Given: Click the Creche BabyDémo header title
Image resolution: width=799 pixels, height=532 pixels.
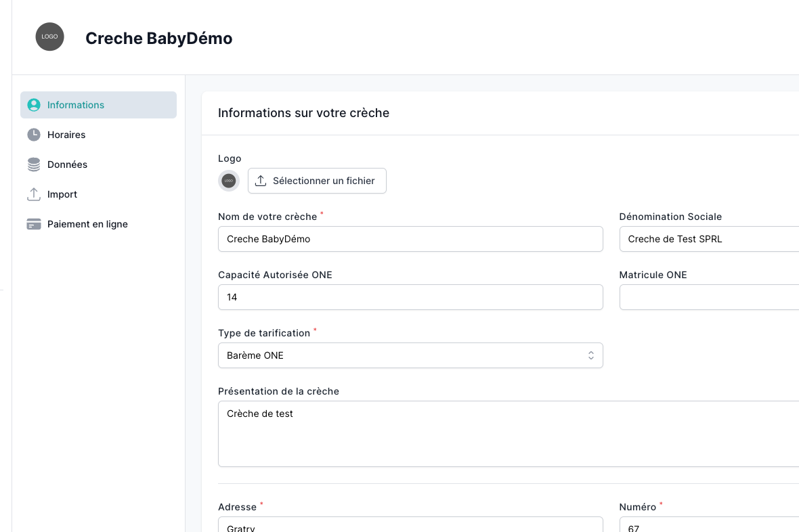Looking at the screenshot, I should (158, 39).
